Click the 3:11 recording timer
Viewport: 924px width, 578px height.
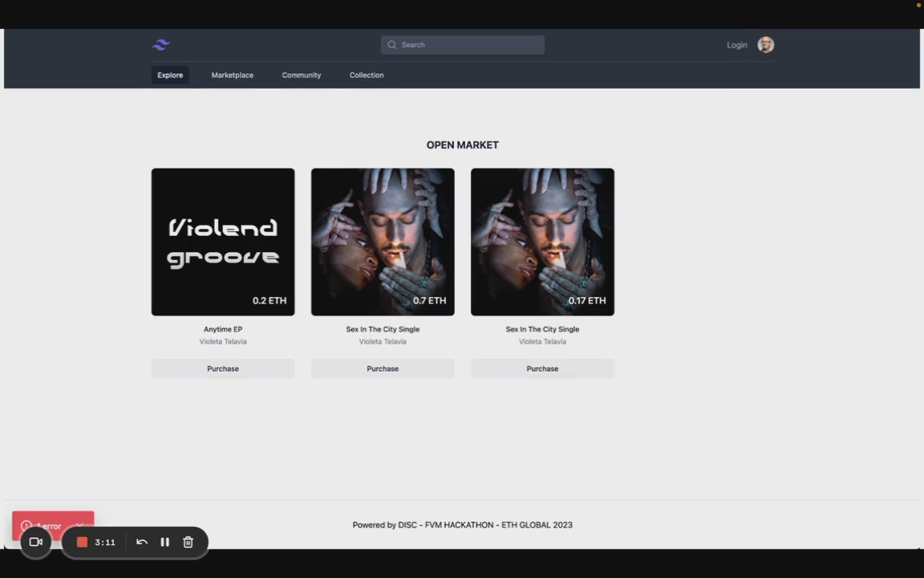point(105,542)
